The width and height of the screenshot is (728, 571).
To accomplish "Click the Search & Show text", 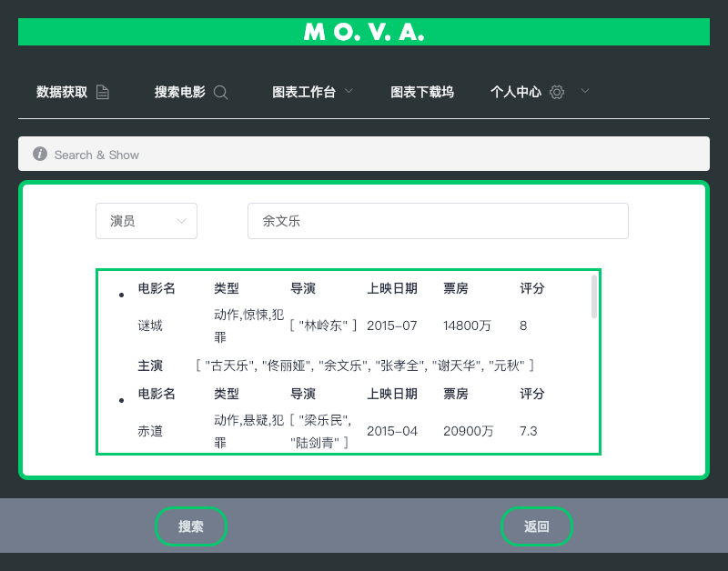I will (96, 155).
